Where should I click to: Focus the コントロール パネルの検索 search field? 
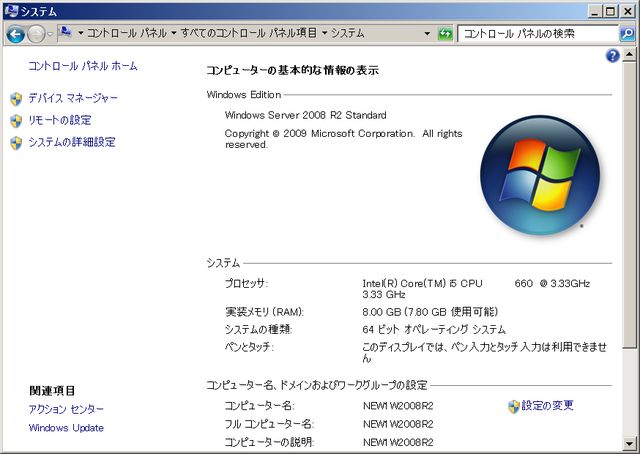[x=535, y=33]
